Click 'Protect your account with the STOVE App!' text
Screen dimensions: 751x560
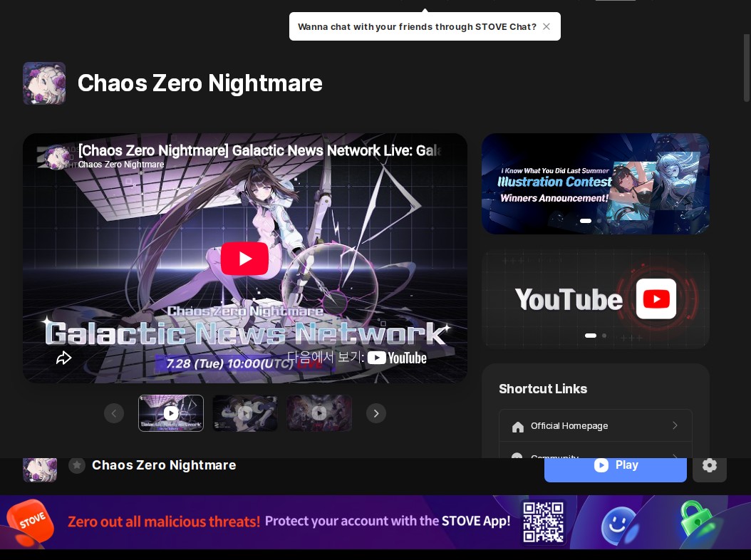pos(388,522)
